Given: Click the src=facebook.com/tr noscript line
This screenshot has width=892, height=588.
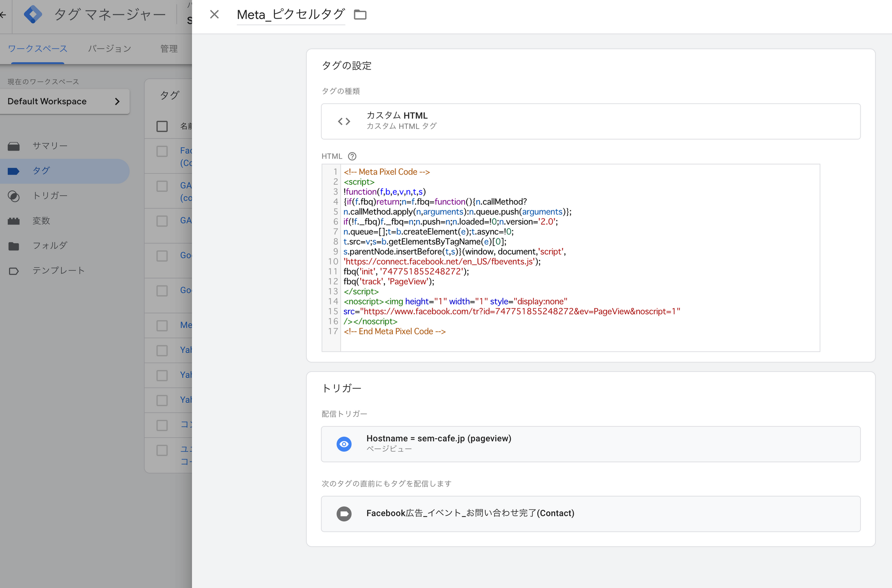Looking at the screenshot, I should (512, 312).
